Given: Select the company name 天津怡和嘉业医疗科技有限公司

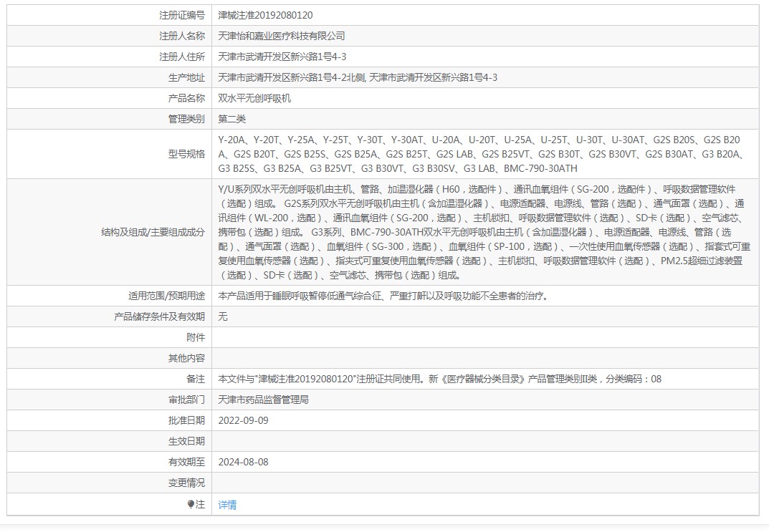Looking at the screenshot, I should click(x=282, y=36).
